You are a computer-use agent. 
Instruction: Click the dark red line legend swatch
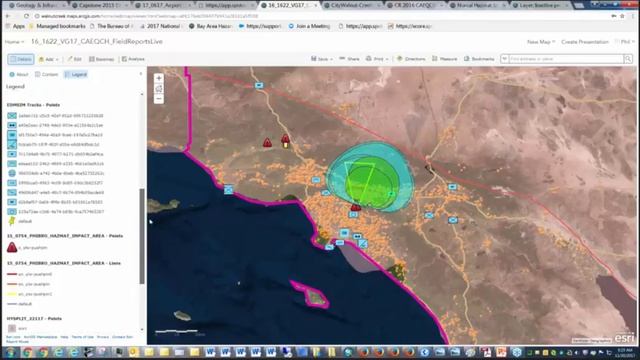pyautogui.click(x=12, y=274)
